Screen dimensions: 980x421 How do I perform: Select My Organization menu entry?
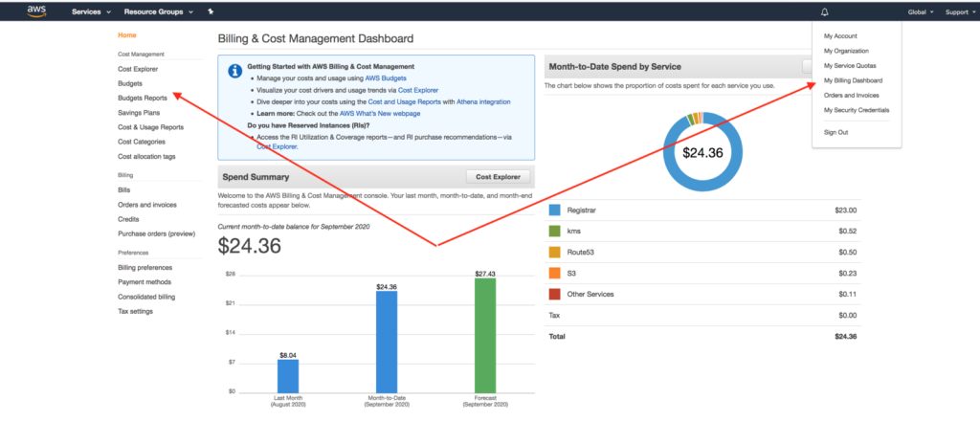coord(846,52)
